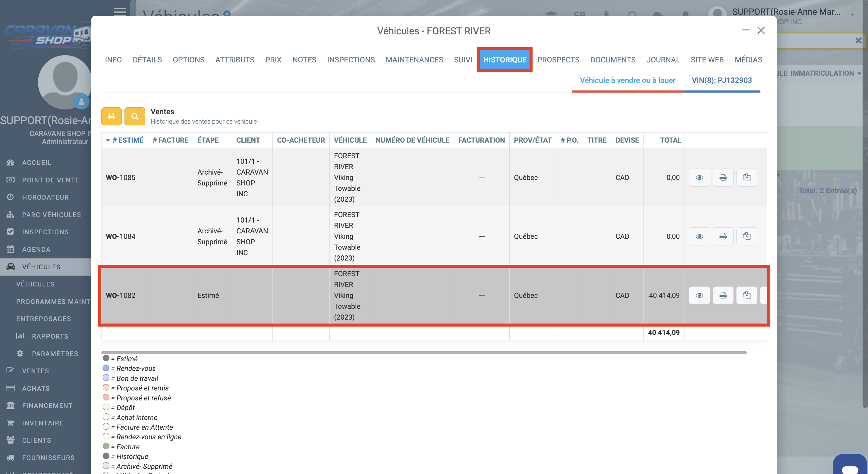Open the PROSPECTS tab
Image resolution: width=868 pixels, height=474 pixels.
pos(558,60)
